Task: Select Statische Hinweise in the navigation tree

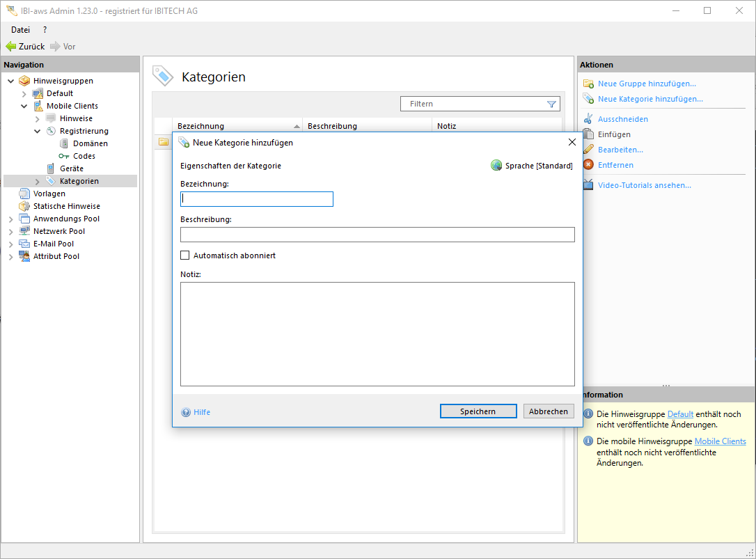Action: click(x=66, y=206)
